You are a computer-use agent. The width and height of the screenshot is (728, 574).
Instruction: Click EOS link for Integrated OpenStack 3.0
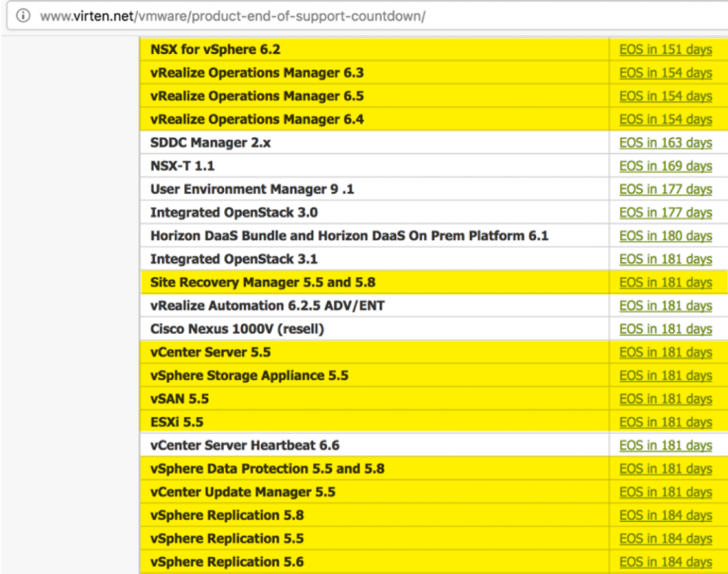click(x=666, y=212)
